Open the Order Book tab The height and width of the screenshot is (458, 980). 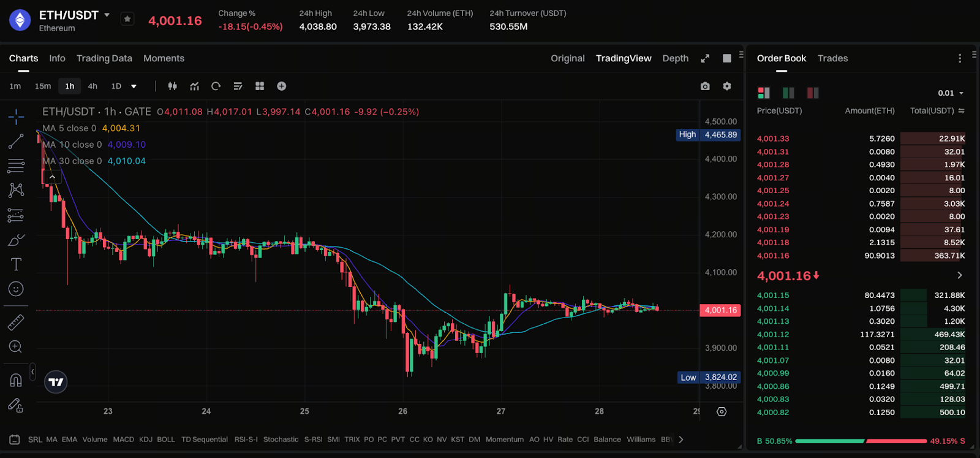pyautogui.click(x=782, y=58)
